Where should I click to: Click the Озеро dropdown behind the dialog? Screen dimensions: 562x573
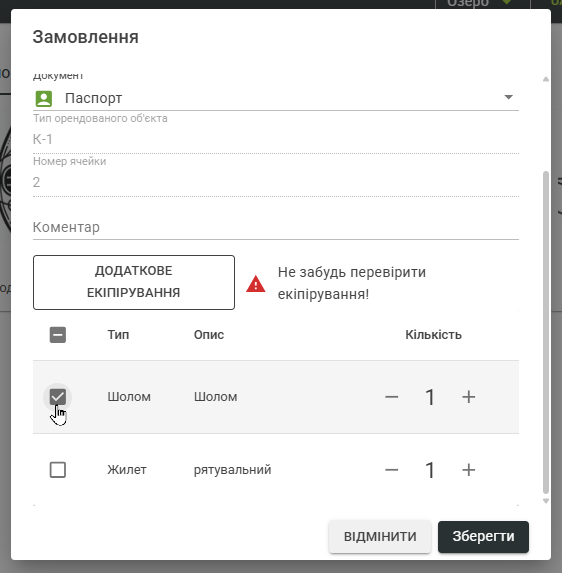(482, 4)
